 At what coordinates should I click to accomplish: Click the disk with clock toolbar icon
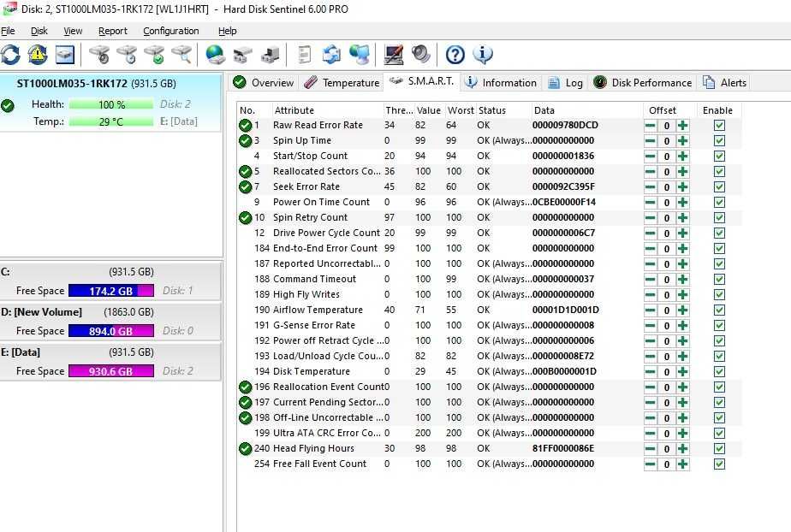coord(127,55)
